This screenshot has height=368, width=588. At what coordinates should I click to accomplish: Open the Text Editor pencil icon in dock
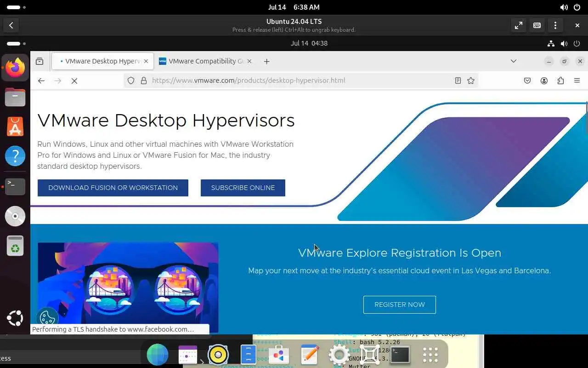(x=309, y=355)
